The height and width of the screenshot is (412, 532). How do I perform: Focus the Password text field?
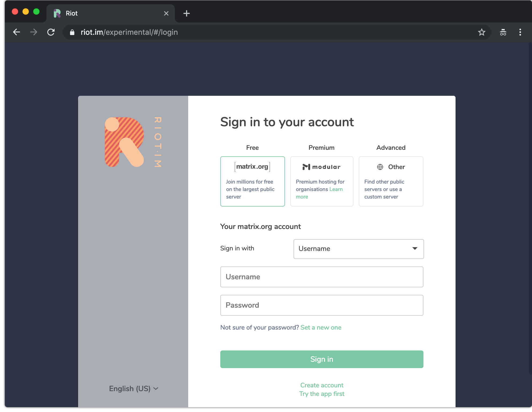(322, 305)
